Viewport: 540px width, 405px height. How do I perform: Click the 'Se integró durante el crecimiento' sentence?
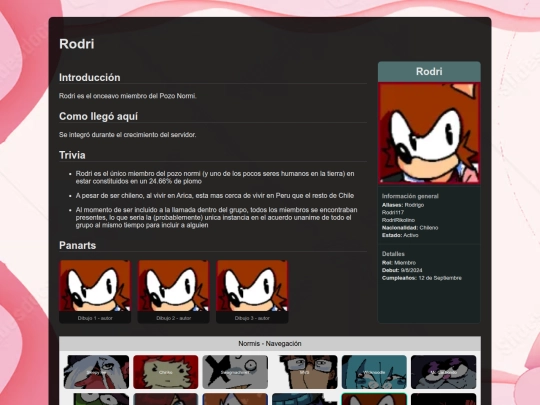[x=127, y=135]
